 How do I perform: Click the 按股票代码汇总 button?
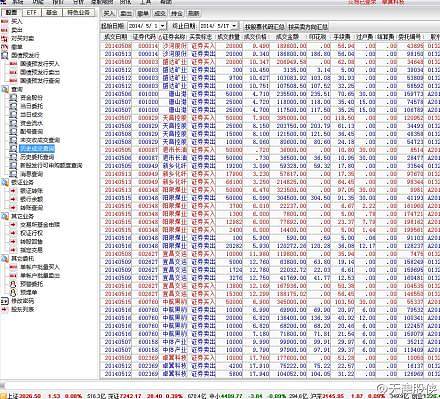pos(265,27)
